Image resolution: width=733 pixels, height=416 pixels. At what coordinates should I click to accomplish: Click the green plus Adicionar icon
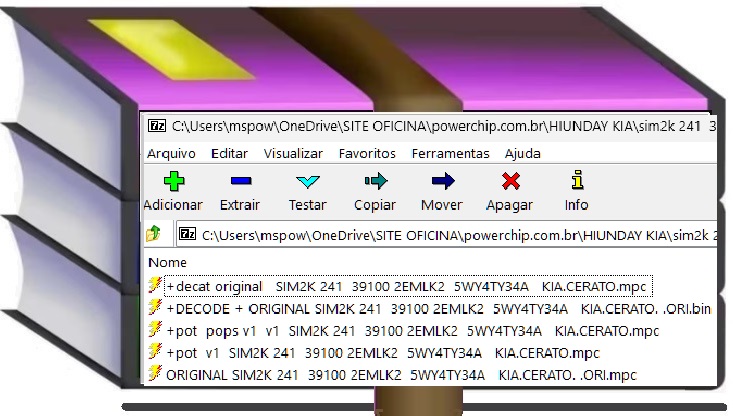[174, 182]
